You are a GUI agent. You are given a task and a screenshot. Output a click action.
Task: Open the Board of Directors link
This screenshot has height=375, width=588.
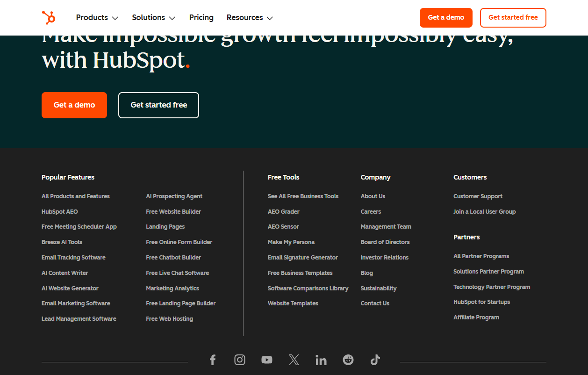385,242
